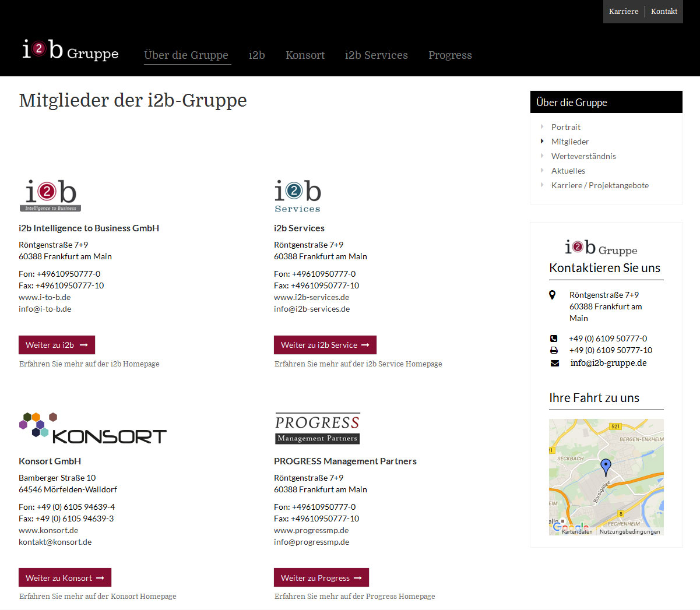This screenshot has width=700, height=610.
Task: Click the Kontaktieren Sie uns heading
Action: (x=604, y=268)
